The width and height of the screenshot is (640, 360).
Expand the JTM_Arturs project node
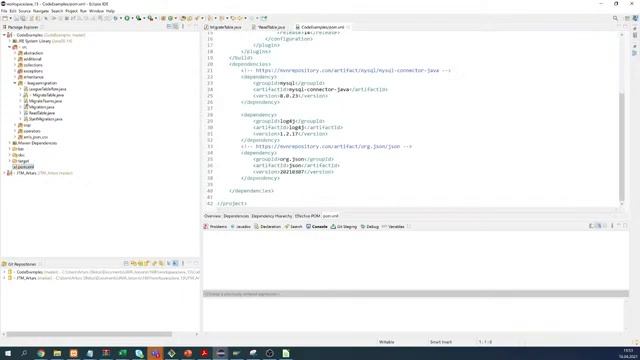[x=4, y=173]
